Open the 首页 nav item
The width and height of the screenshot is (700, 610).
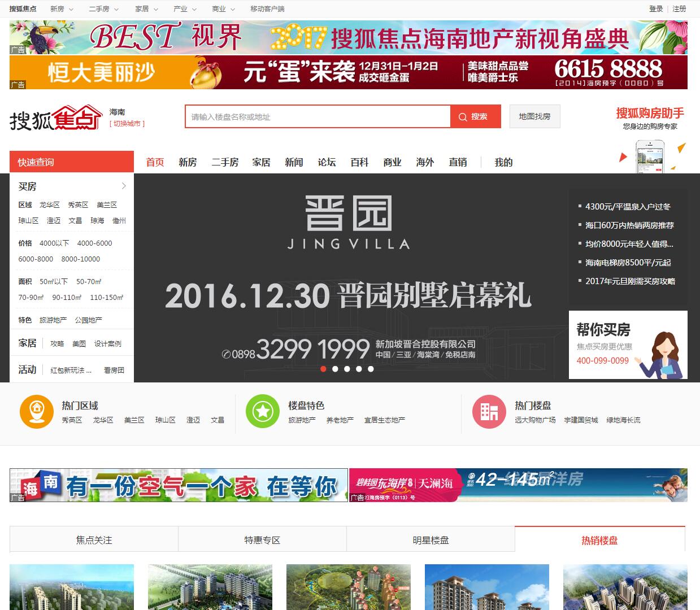155,162
